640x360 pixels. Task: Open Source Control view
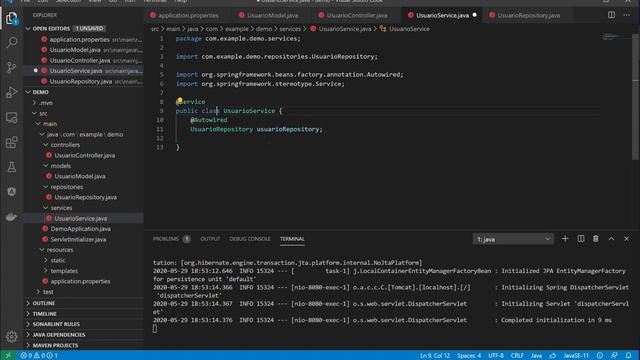point(11,67)
